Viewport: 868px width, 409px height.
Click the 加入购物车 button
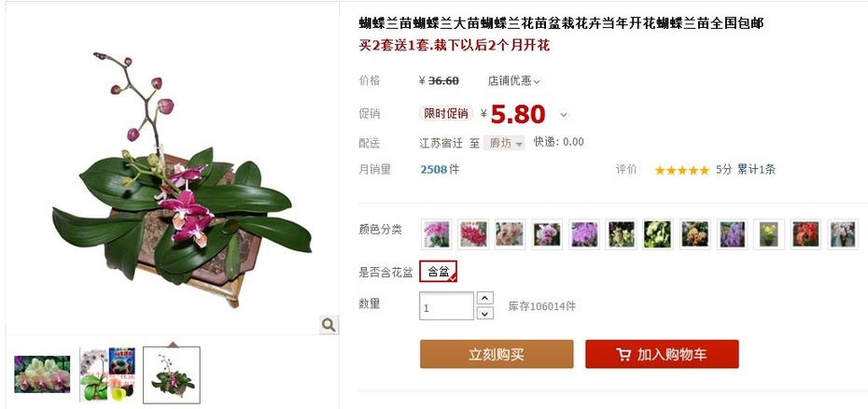(662, 354)
